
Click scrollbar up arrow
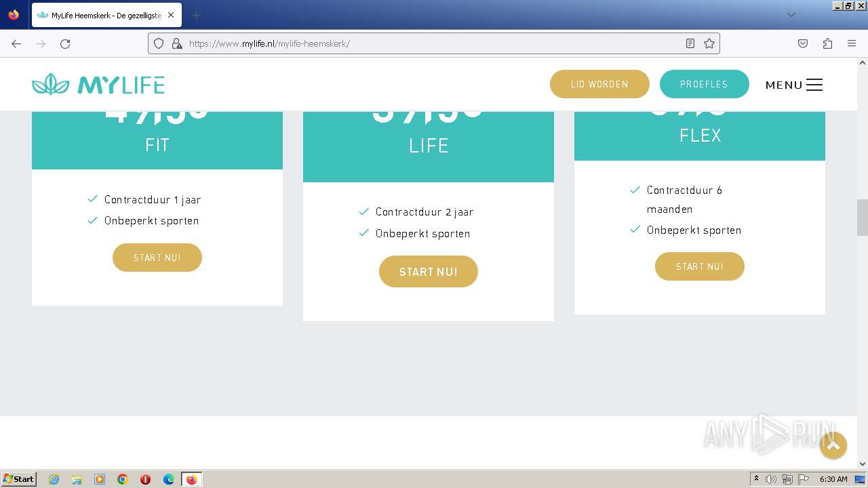pos(862,63)
